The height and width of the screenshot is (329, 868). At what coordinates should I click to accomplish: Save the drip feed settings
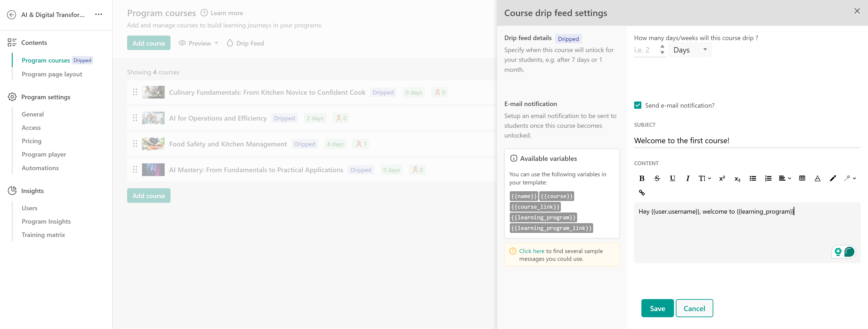click(657, 308)
